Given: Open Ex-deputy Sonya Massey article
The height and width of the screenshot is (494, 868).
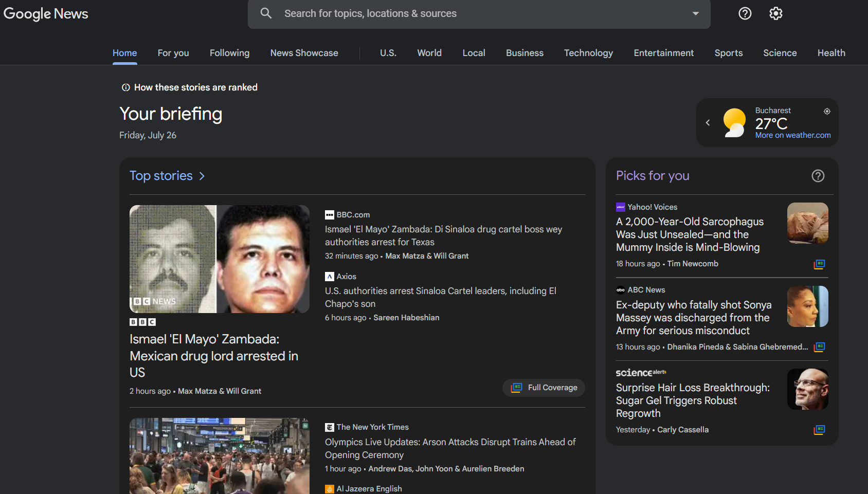Looking at the screenshot, I should click(694, 318).
